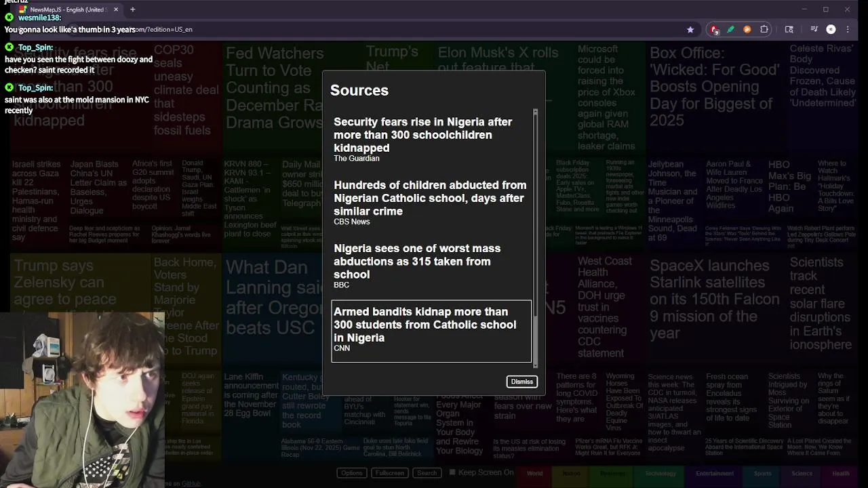The height and width of the screenshot is (488, 868).
Task: Select the Science category filter
Action: pyautogui.click(x=802, y=473)
